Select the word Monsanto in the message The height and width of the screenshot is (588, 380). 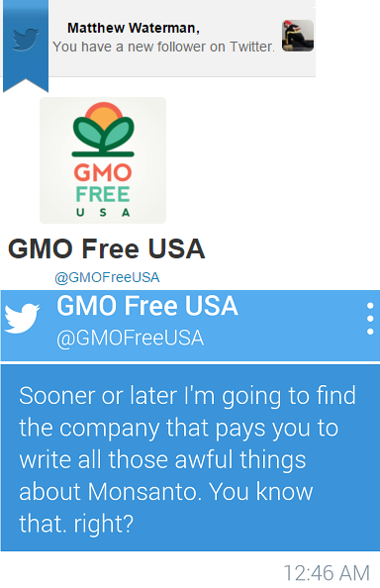(142, 492)
